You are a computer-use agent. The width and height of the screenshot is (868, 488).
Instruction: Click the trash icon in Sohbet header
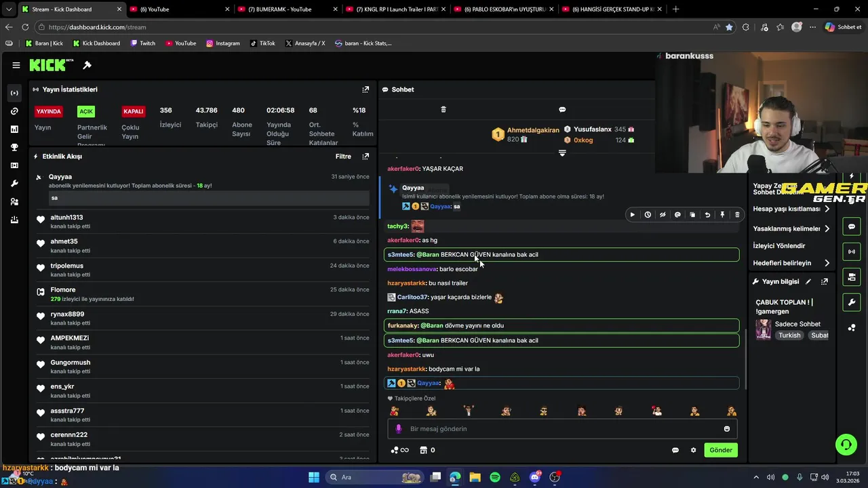click(x=443, y=109)
